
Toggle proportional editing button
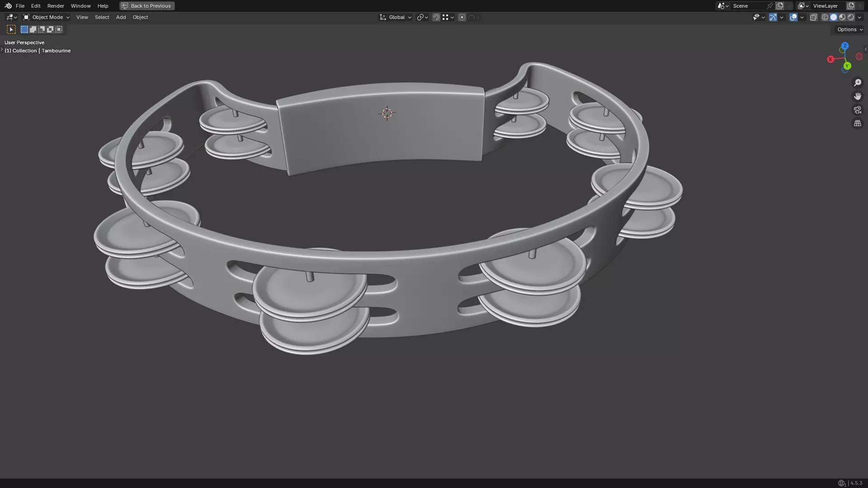click(462, 17)
